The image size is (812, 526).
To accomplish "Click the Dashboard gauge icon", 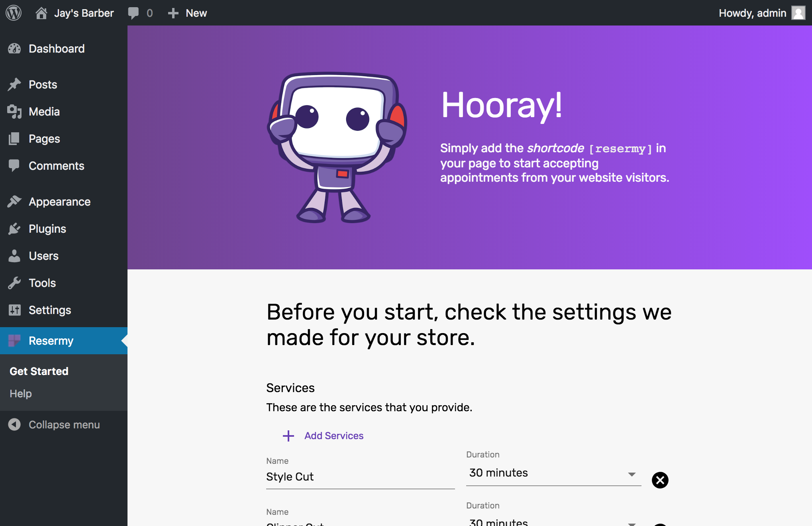I will coord(14,49).
